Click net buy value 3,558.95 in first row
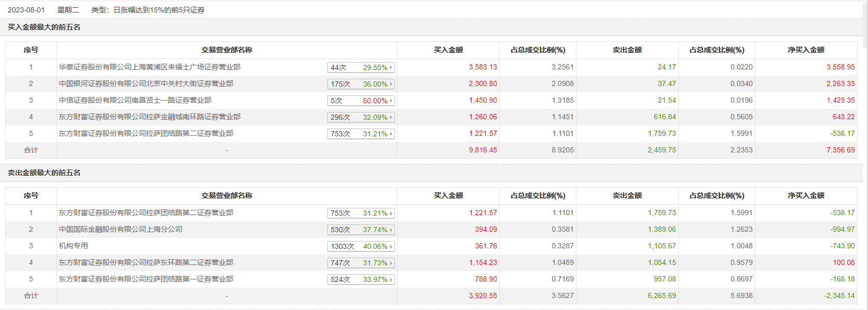The width and height of the screenshot is (868, 310). (840, 67)
